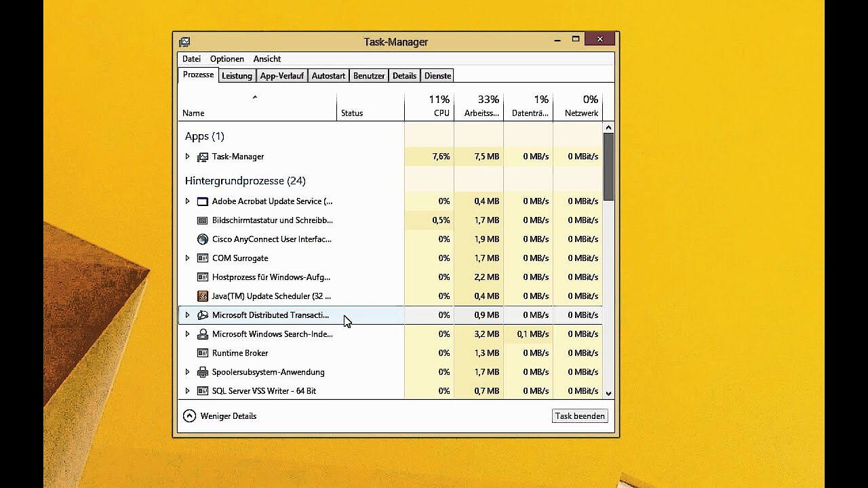Click the 3,2 MB memory value
The image size is (868, 488).
click(487, 334)
